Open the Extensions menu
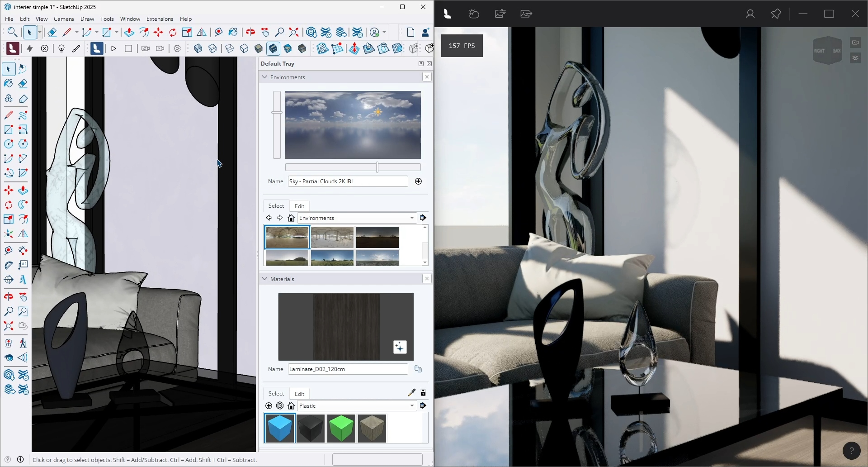This screenshot has height=467, width=868. click(x=160, y=19)
